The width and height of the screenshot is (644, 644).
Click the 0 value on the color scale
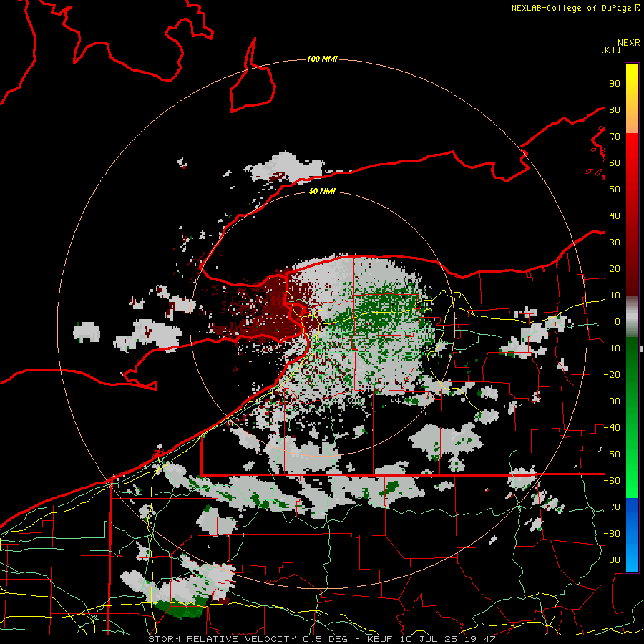(x=618, y=322)
